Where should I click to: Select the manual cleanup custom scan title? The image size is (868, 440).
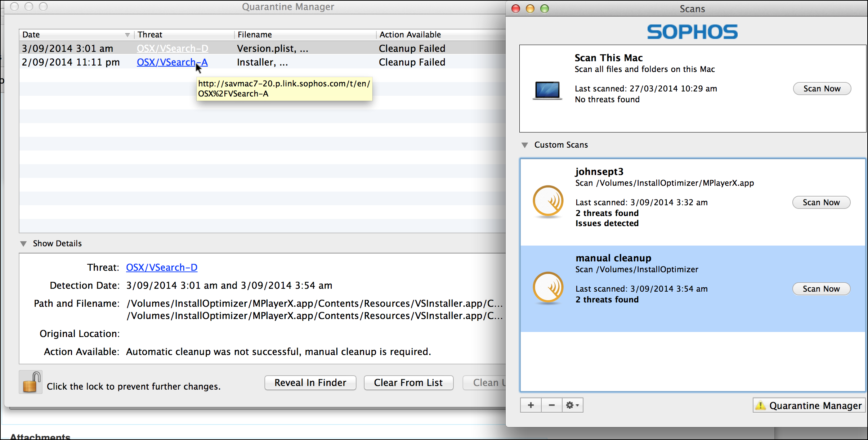tap(613, 258)
